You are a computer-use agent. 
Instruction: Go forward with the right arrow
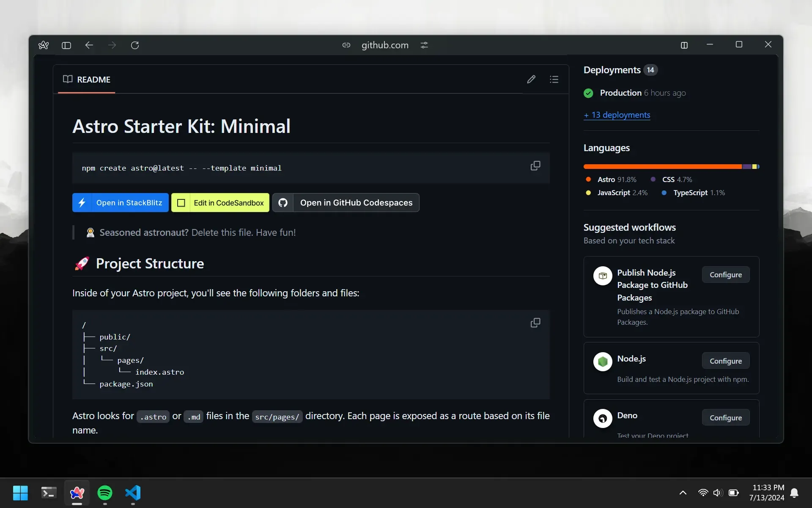click(112, 45)
